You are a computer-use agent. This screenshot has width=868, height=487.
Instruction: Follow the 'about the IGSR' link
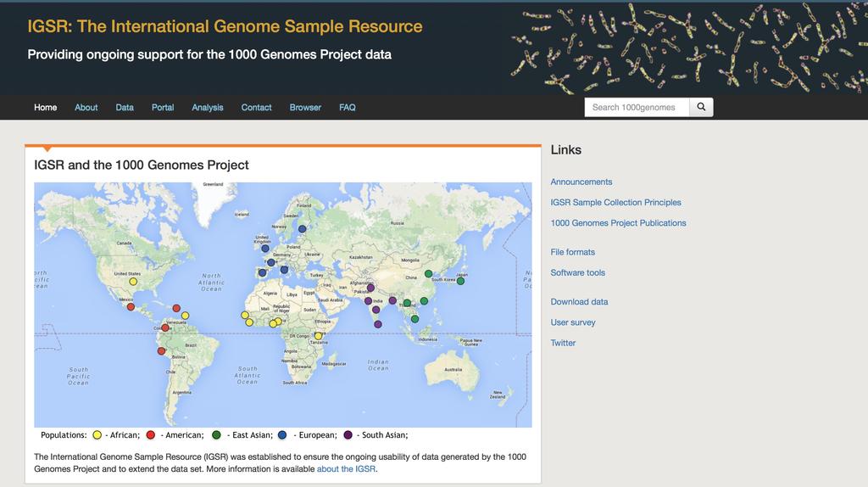[346, 468]
